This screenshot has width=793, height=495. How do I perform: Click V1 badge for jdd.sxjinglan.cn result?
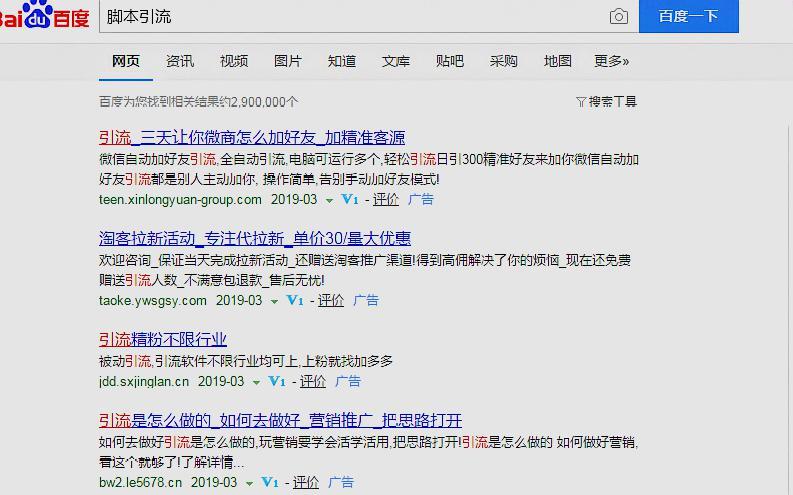[277, 381]
